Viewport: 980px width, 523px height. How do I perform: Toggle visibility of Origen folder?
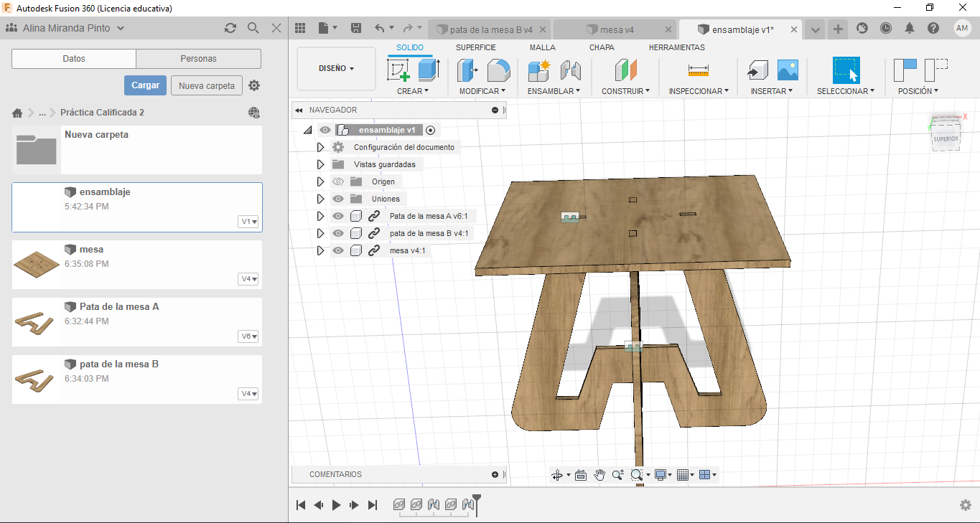(x=338, y=182)
